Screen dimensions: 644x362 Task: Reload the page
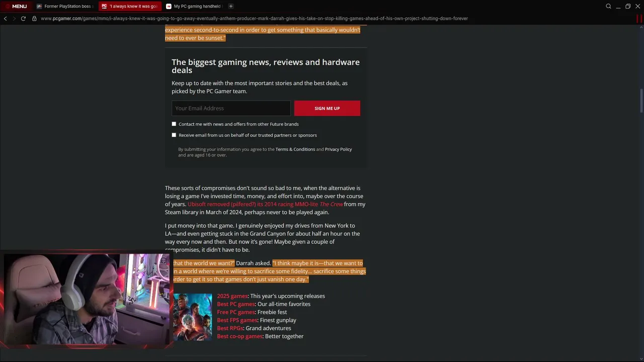point(23,19)
